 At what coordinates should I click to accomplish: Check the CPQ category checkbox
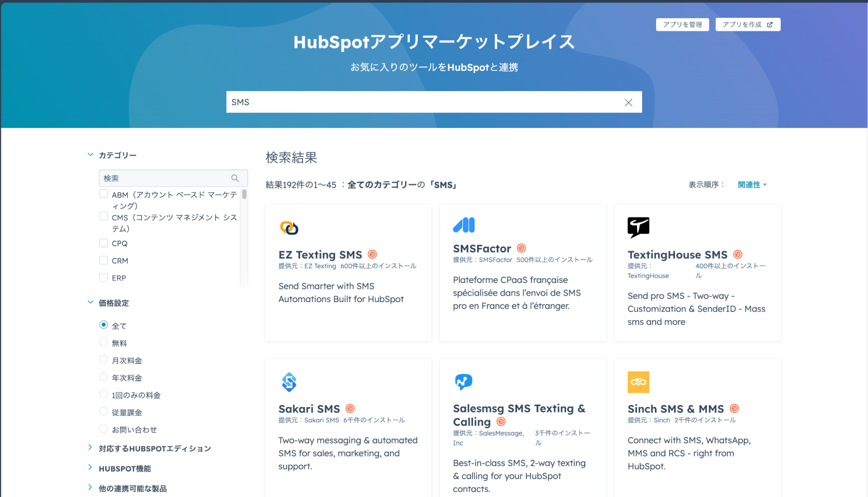pos(103,243)
